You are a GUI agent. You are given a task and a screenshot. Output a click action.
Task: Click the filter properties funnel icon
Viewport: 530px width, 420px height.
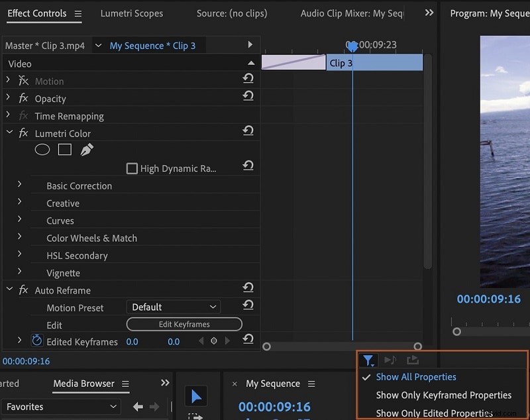368,360
